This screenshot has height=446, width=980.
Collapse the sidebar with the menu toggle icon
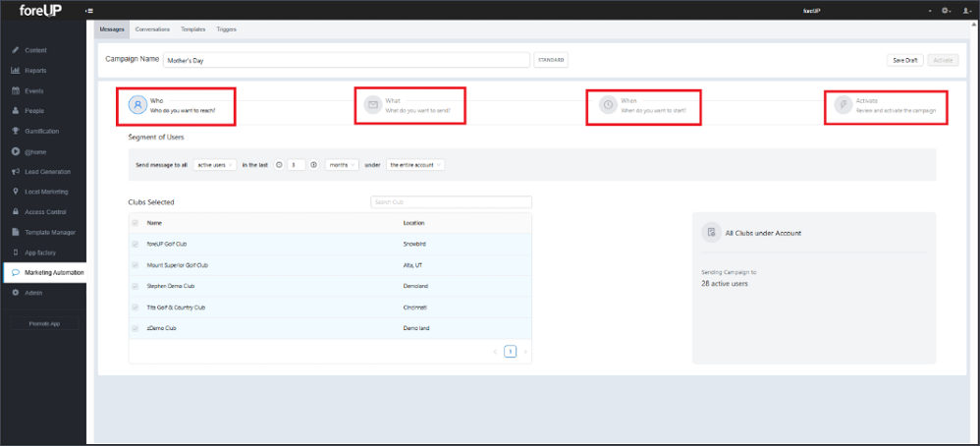coord(90,11)
